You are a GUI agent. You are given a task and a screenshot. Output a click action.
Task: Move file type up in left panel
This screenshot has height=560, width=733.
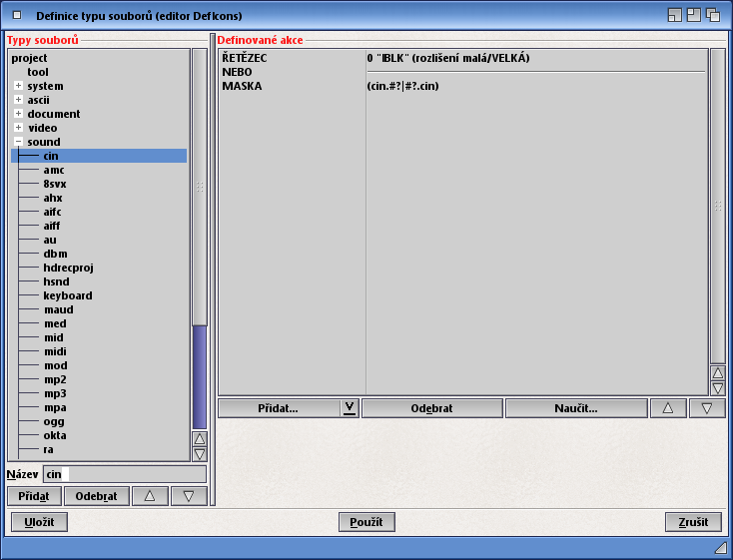[149, 496]
